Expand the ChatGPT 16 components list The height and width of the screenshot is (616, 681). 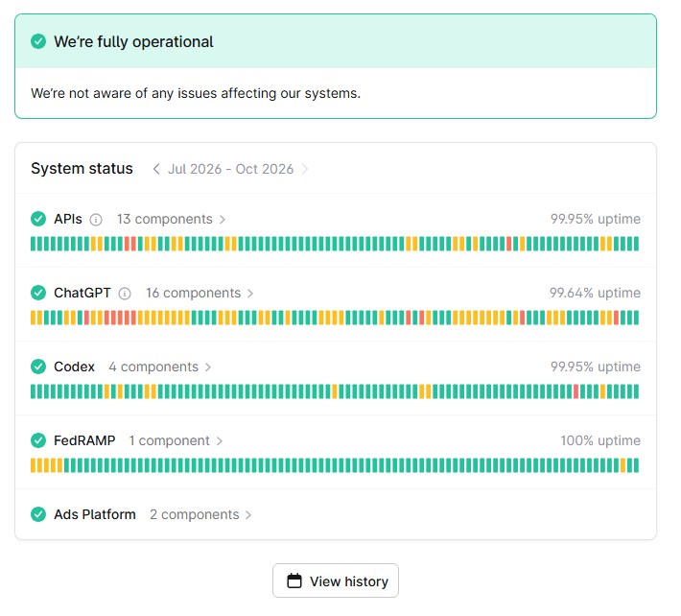click(x=200, y=294)
